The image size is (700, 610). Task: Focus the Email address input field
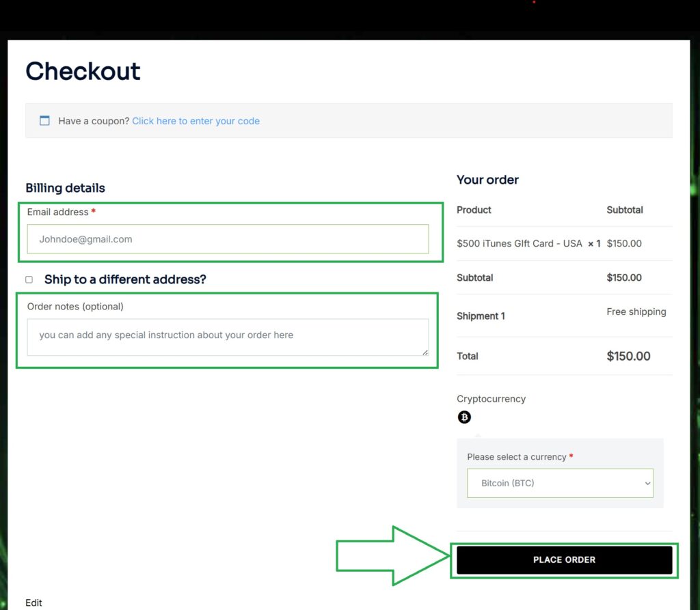(228, 239)
